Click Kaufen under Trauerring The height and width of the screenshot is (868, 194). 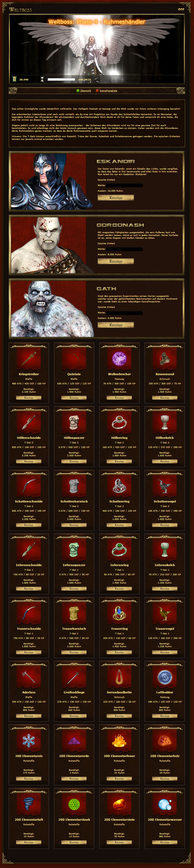[119, 653]
